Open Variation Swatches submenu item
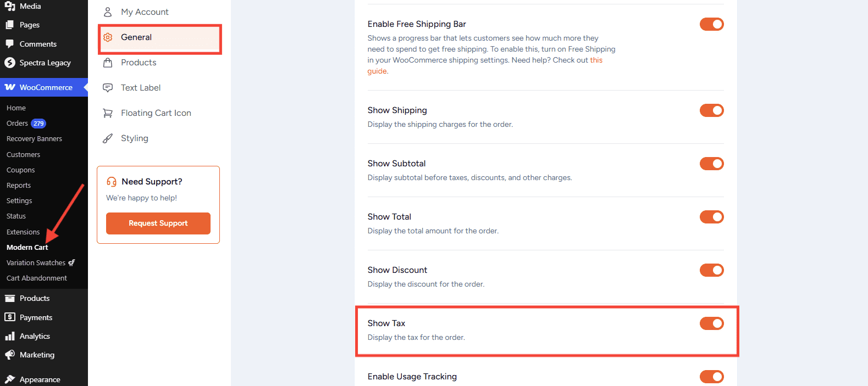 click(36, 263)
